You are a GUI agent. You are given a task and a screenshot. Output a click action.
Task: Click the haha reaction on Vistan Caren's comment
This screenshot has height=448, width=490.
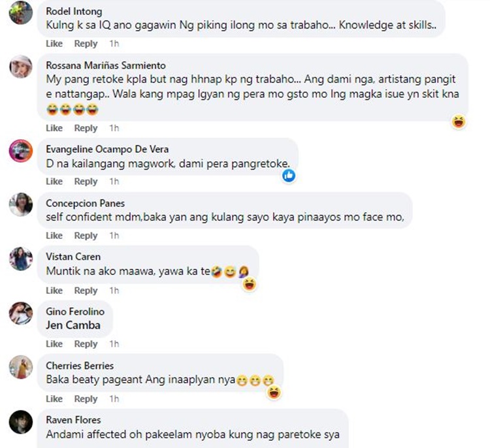[250, 284]
